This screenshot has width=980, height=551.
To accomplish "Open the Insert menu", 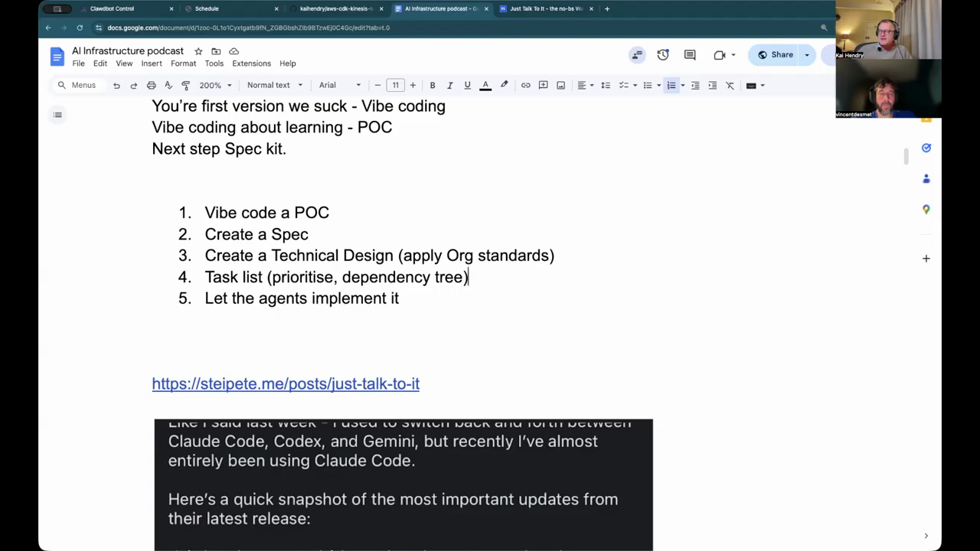I will pyautogui.click(x=151, y=64).
